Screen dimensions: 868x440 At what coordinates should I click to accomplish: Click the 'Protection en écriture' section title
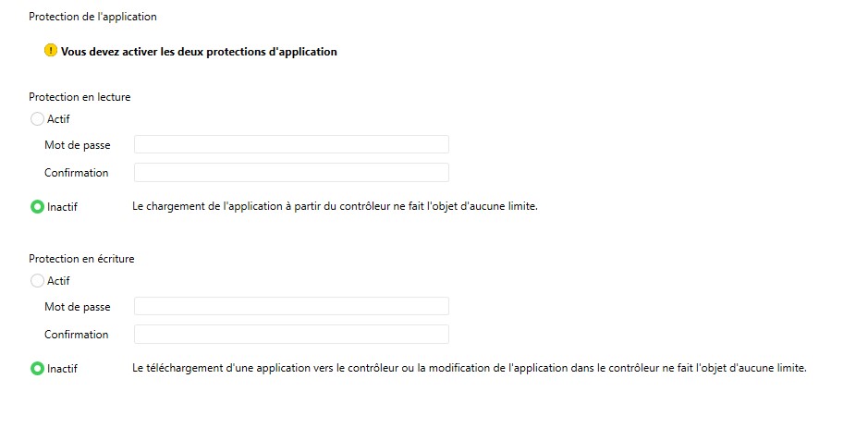[81, 259]
